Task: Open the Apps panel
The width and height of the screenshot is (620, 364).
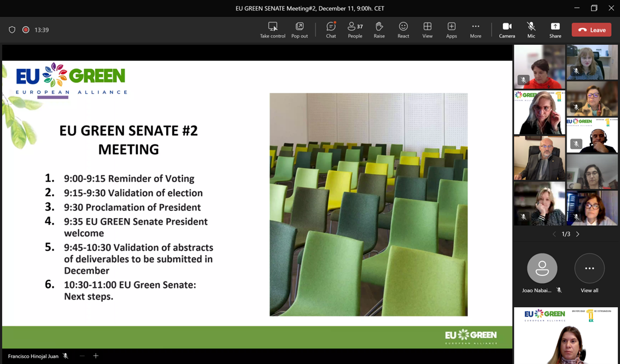Action: tap(451, 30)
